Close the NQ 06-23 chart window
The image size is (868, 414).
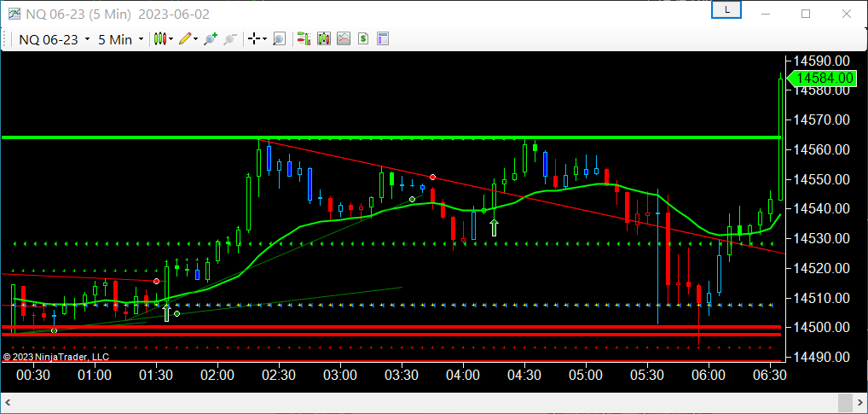pos(846,14)
